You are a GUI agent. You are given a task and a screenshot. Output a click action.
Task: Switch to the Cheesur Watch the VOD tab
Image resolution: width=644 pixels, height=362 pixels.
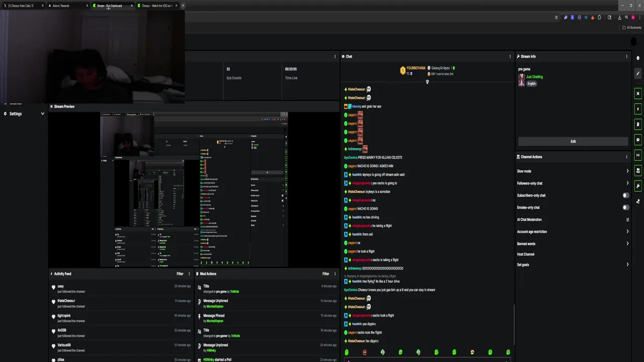(156, 6)
